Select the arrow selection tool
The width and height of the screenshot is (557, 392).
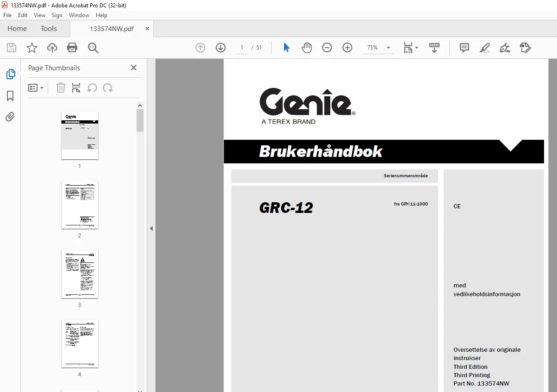tap(286, 48)
